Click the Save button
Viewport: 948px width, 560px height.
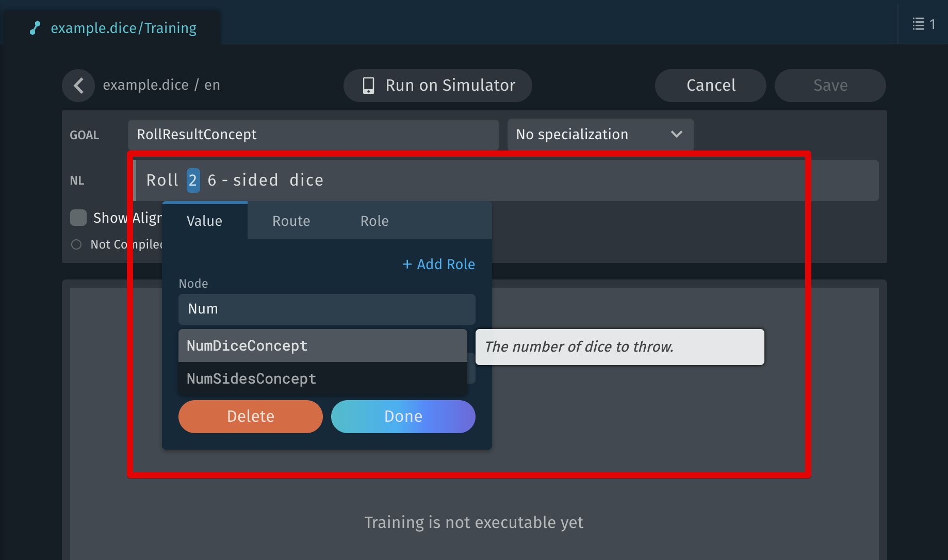point(830,86)
